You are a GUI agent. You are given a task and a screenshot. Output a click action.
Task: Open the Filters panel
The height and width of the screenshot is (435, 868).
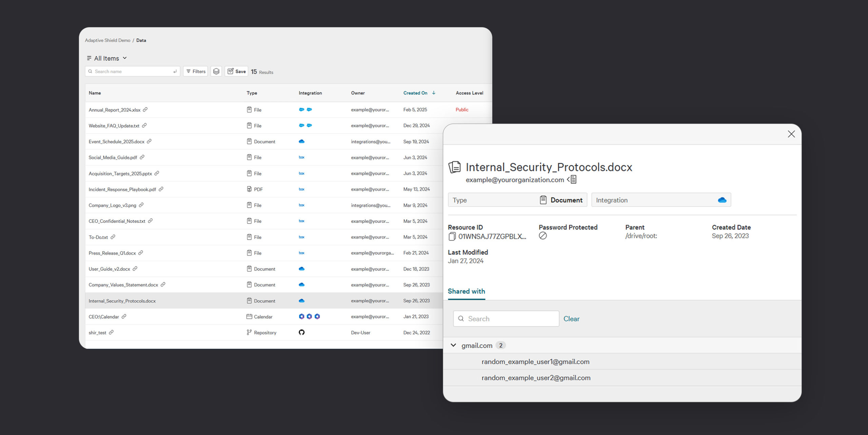[196, 71]
